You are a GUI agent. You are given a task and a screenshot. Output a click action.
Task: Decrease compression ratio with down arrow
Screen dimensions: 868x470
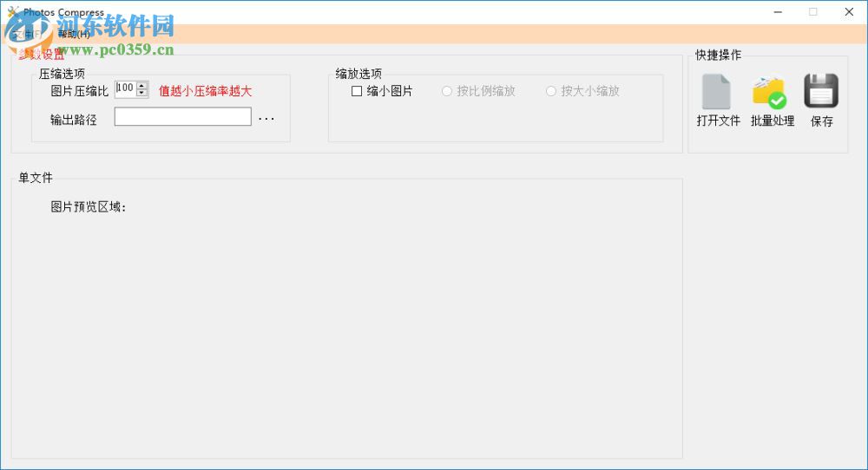pyautogui.click(x=142, y=93)
